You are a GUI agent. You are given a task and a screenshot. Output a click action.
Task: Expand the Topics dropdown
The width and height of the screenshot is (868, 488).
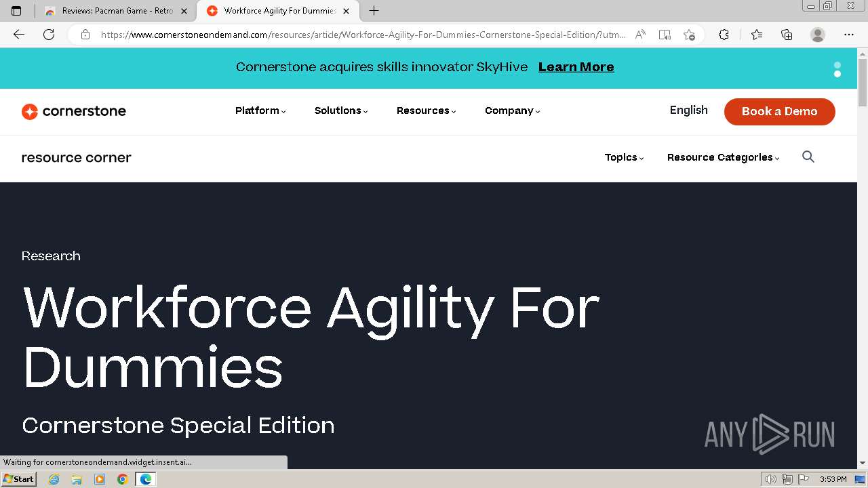(x=624, y=157)
